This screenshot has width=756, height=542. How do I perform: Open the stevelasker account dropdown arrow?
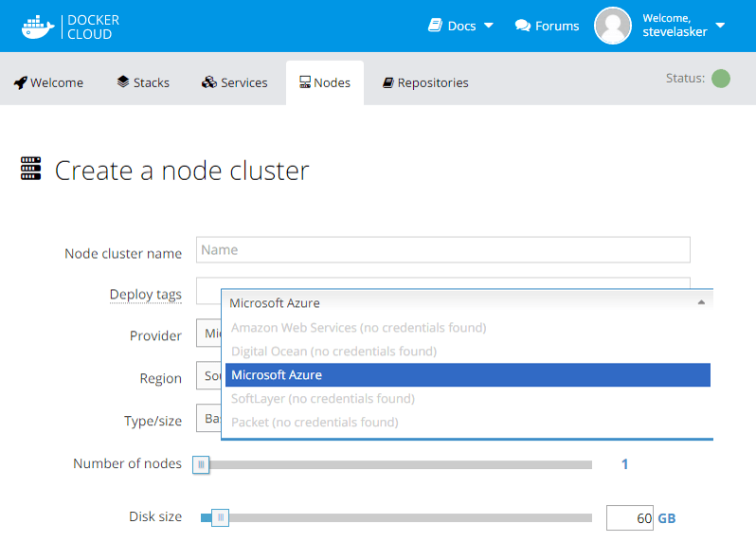click(x=720, y=25)
